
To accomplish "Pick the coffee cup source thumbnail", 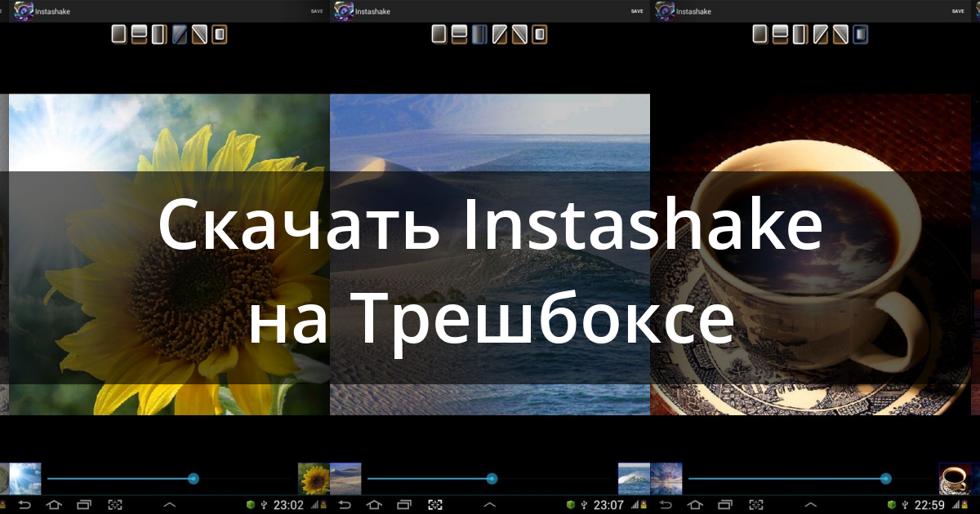I will tap(955, 479).
